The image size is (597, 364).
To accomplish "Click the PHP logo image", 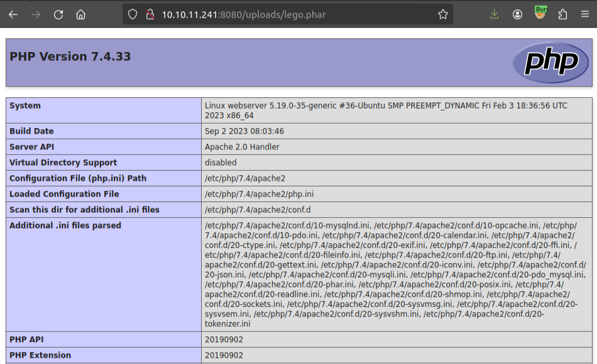I will coord(550,62).
